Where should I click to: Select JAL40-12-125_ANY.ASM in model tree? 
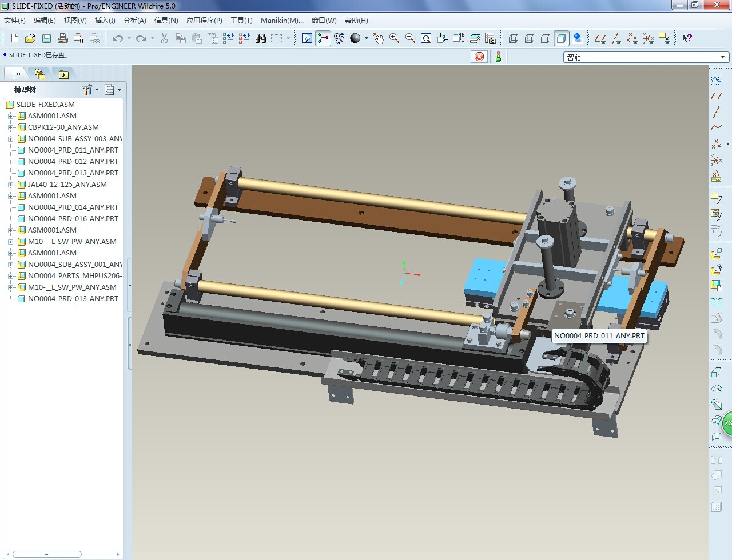point(67,185)
